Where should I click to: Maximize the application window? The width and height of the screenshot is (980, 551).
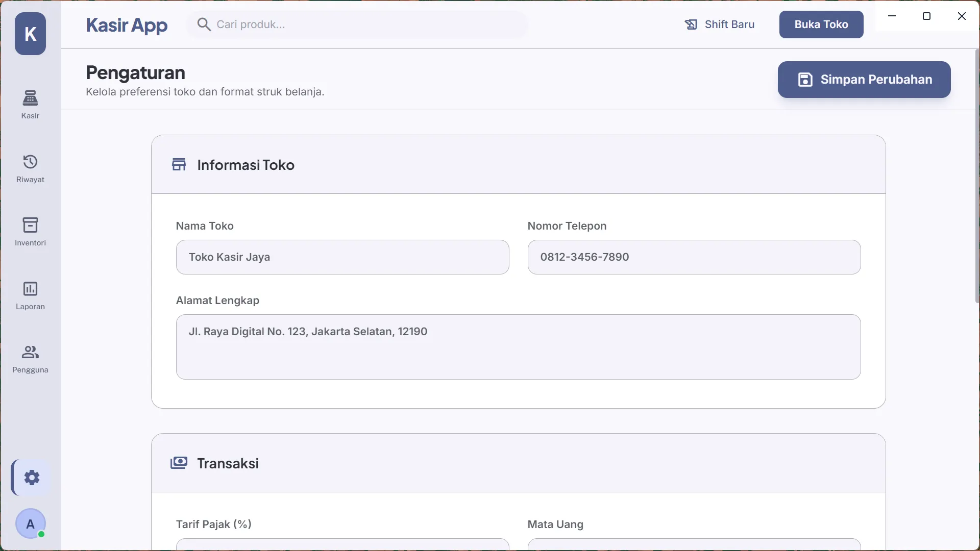pyautogui.click(x=926, y=16)
